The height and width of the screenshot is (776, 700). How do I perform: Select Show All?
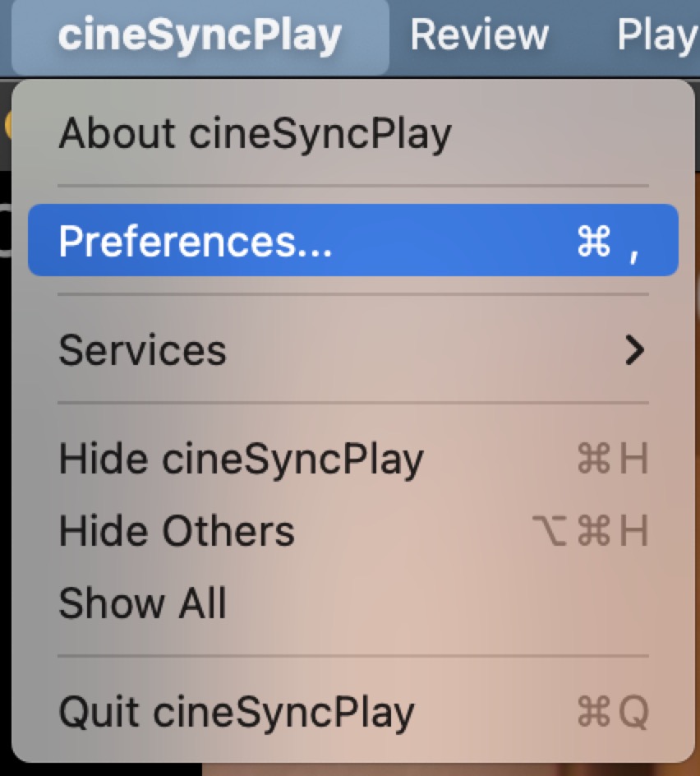coord(353,603)
